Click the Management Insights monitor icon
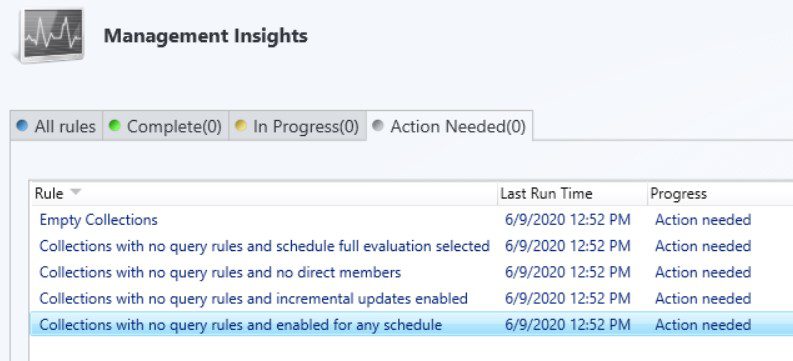 pyautogui.click(x=50, y=35)
